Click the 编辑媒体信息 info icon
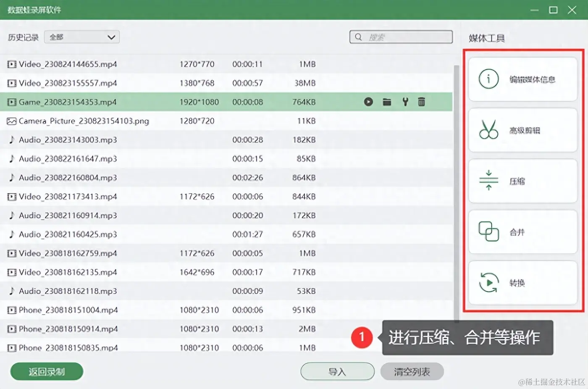 pos(488,79)
